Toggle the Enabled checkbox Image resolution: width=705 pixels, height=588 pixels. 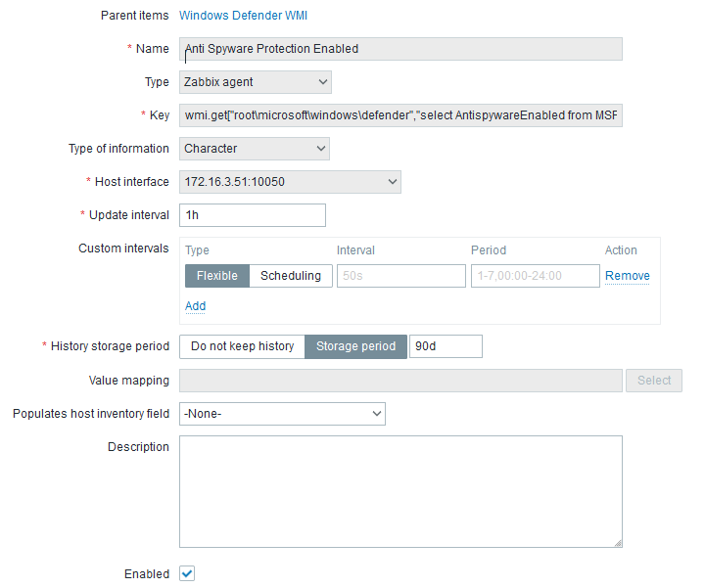187,574
